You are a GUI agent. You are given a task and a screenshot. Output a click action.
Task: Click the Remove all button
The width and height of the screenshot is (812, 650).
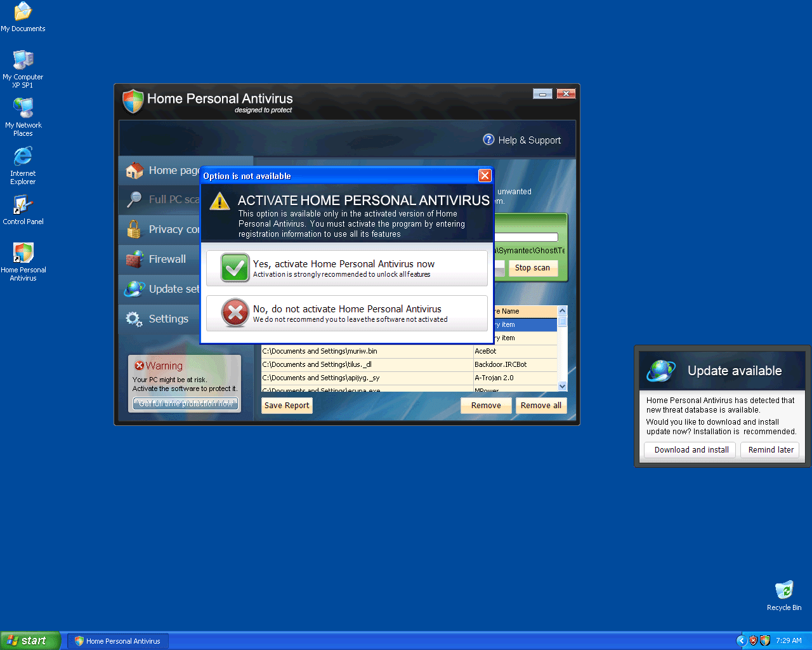(540, 406)
